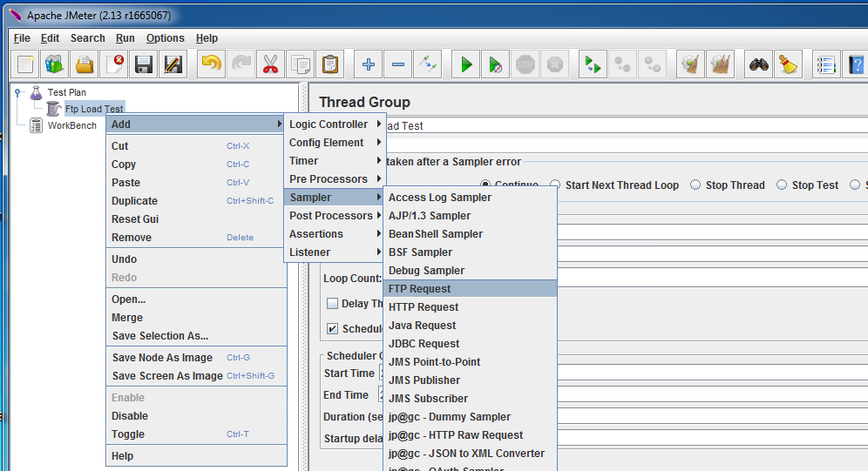Image resolution: width=868 pixels, height=471 pixels.
Task: Expand the Listener submenu
Action: [x=335, y=252]
